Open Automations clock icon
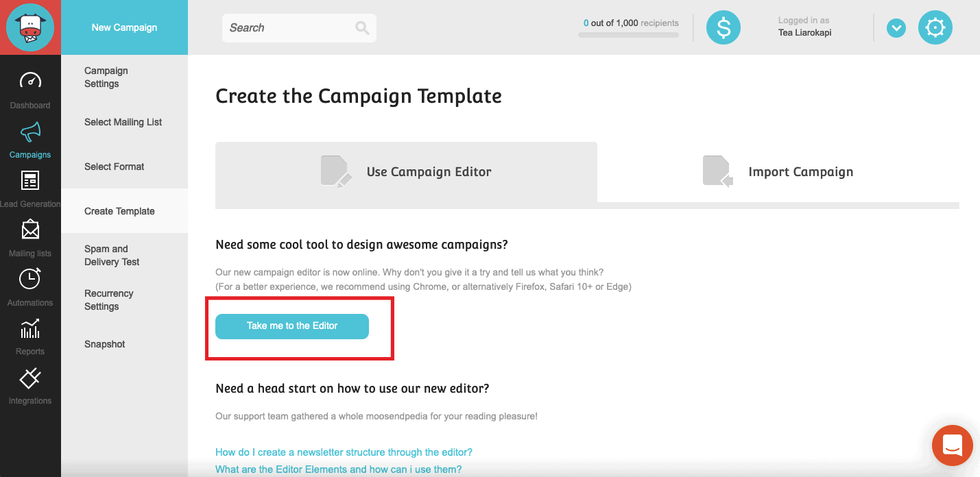 [x=30, y=278]
